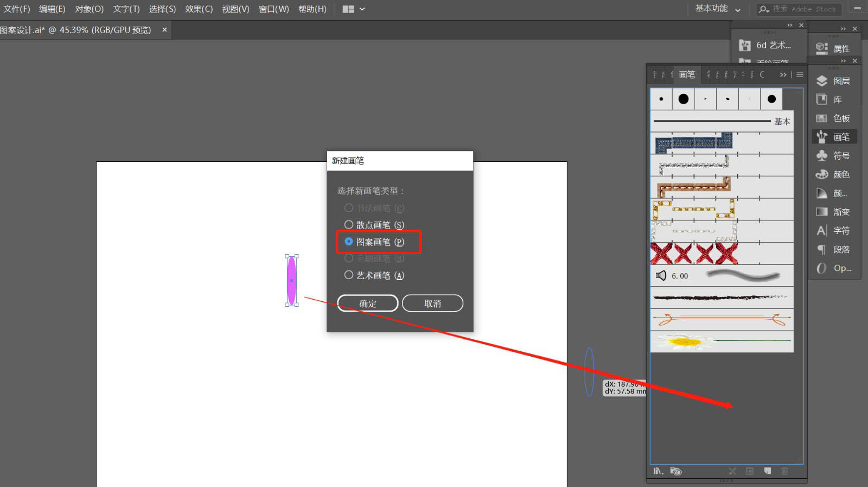Screen dimensions: 868x487
Task: Open the 文字(T) menu
Action: (x=126, y=9)
